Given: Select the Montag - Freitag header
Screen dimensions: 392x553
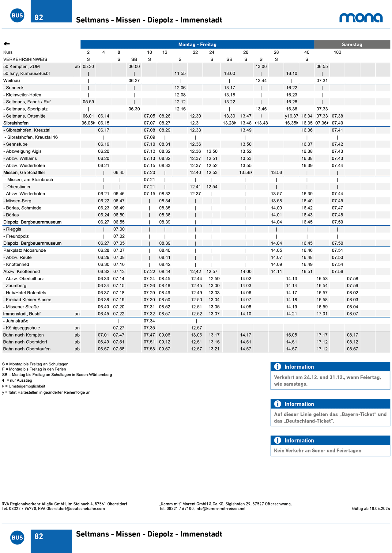Looking at the screenshot, I should click(x=197, y=44).
